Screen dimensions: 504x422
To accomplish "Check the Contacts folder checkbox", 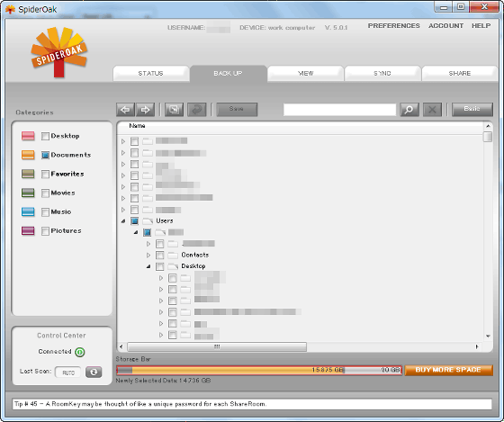I will click(x=160, y=256).
